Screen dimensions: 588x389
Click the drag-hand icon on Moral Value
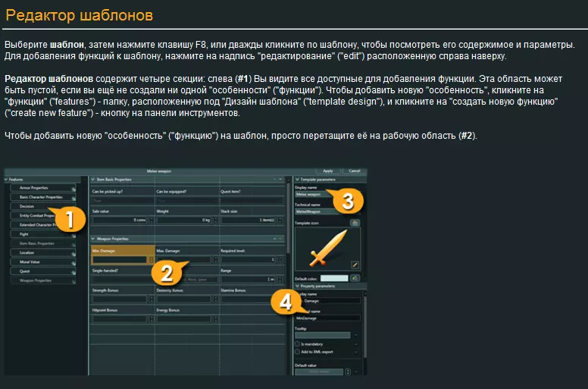pos(73,263)
